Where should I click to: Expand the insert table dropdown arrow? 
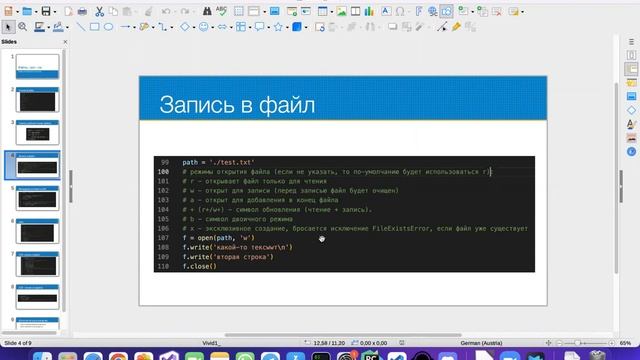331,12
